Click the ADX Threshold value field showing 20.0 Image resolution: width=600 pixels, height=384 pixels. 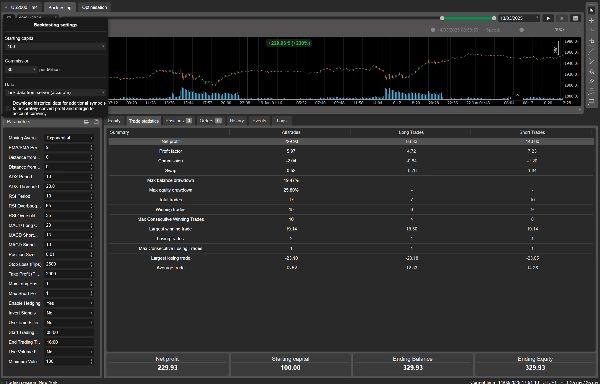(x=69, y=186)
